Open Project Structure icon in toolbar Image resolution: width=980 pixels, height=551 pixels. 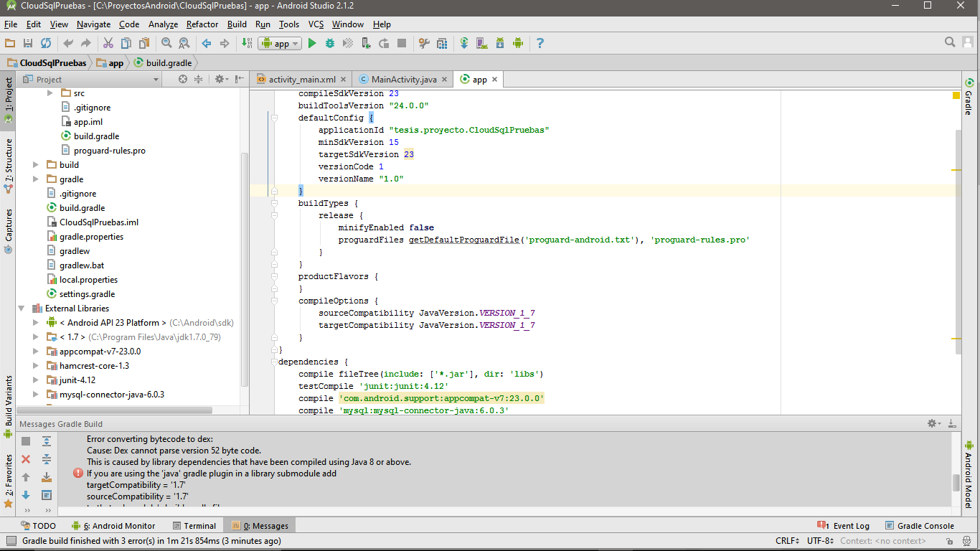pos(442,43)
